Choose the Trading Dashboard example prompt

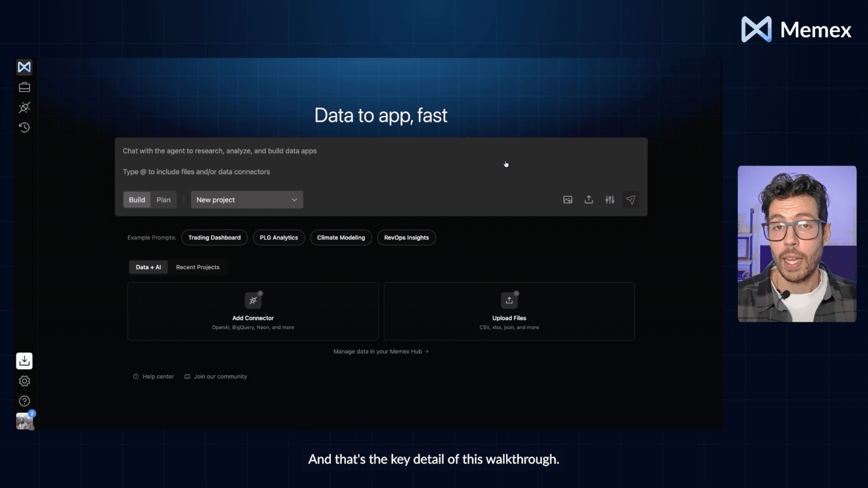[215, 238]
